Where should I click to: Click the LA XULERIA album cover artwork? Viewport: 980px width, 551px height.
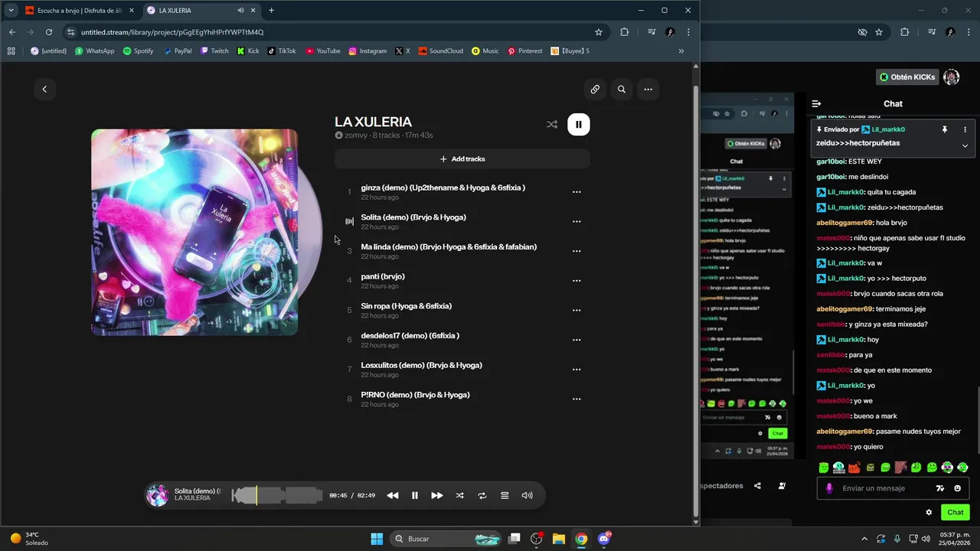click(194, 232)
